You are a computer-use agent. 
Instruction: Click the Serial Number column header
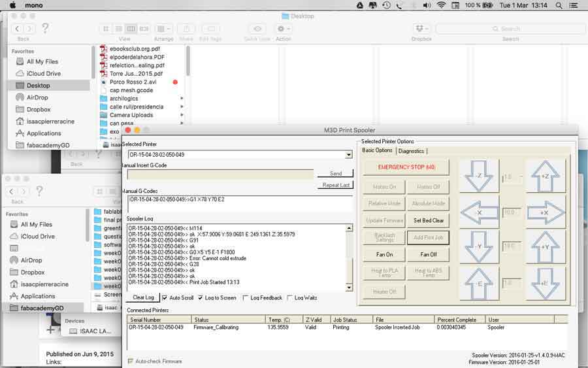159,320
